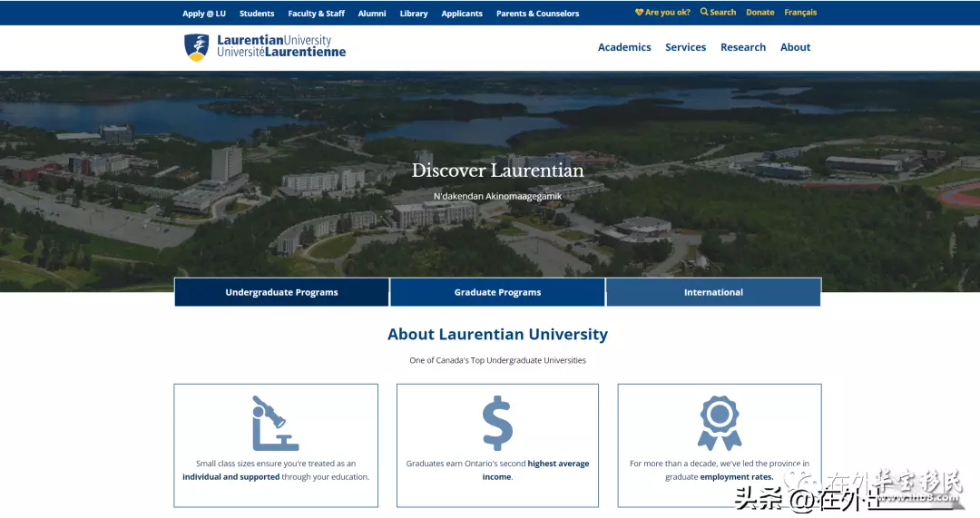Go to Faculty & Staff
This screenshot has width=980, height=518.
coord(317,13)
